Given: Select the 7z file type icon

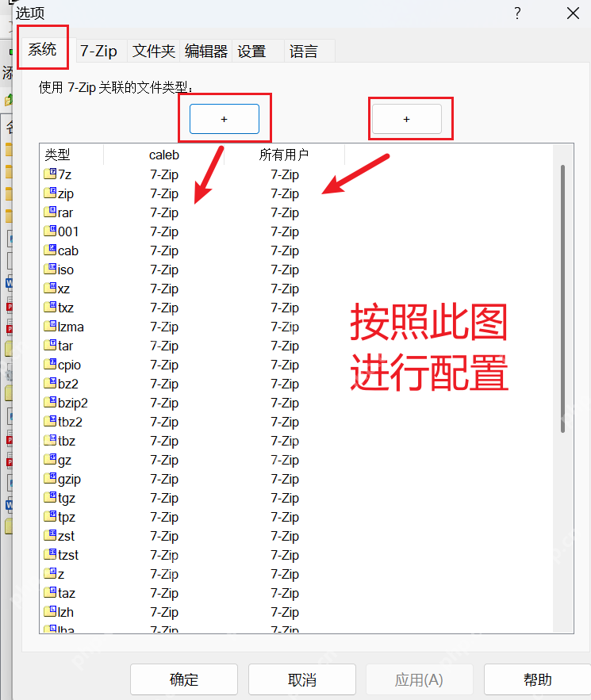Looking at the screenshot, I should click(50, 174).
